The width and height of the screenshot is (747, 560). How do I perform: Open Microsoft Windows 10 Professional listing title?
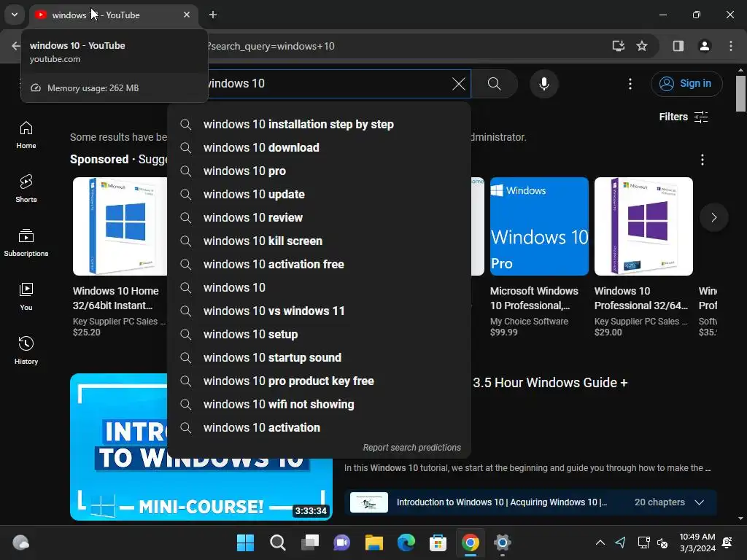click(534, 298)
